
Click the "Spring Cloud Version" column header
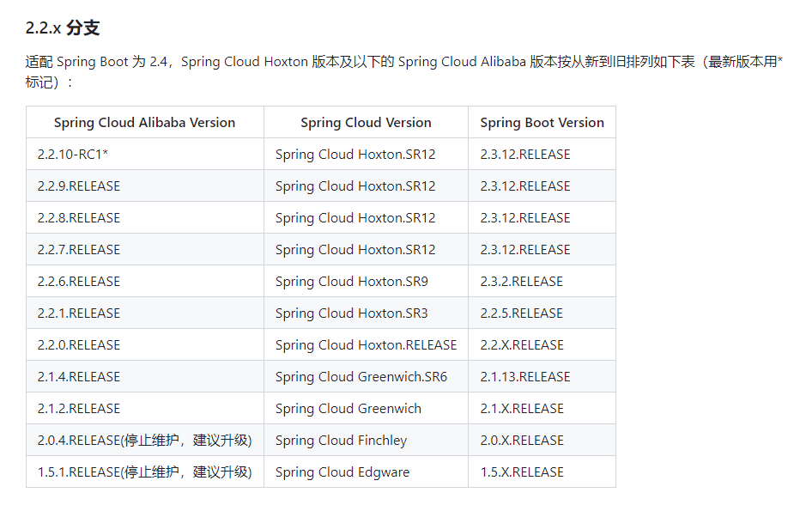[x=366, y=122]
